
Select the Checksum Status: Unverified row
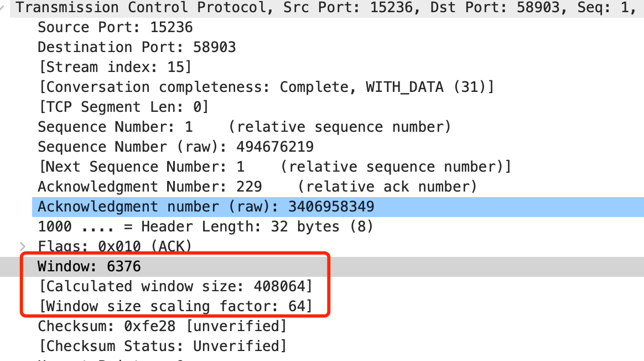point(162,346)
